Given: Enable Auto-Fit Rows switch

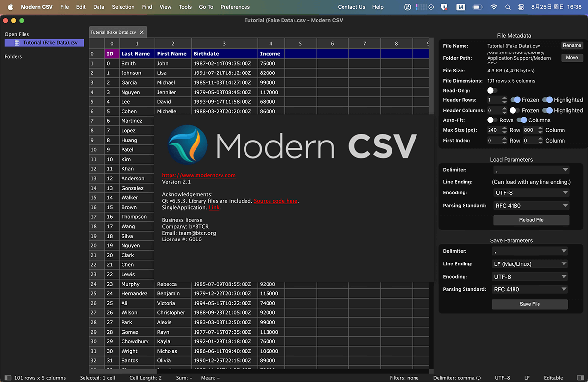Looking at the screenshot, I should click(x=492, y=120).
